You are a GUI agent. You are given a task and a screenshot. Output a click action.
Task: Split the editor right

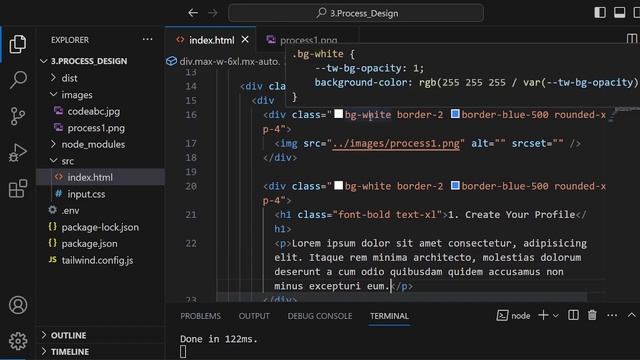click(x=631, y=39)
